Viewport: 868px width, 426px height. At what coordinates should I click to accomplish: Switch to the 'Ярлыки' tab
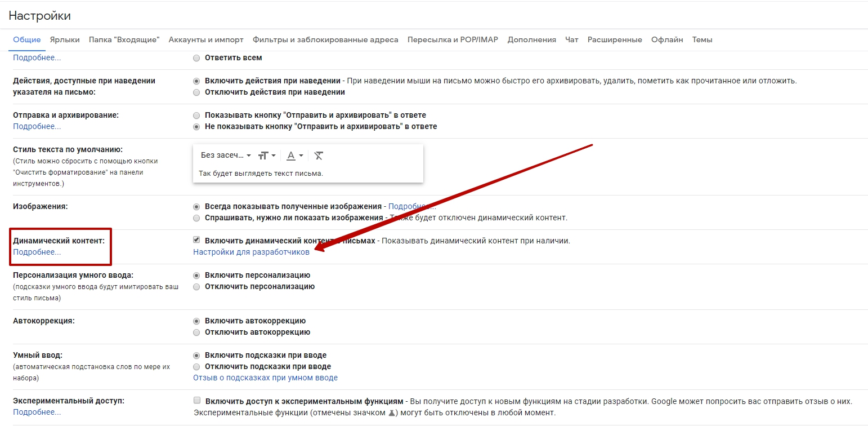pos(65,40)
